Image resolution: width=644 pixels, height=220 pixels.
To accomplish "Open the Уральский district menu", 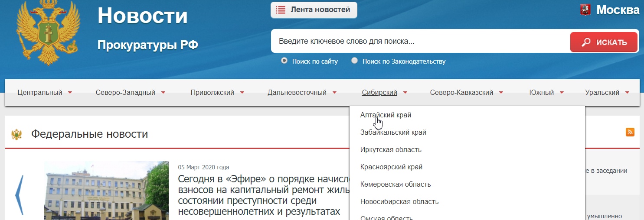I will pyautogui.click(x=602, y=92).
